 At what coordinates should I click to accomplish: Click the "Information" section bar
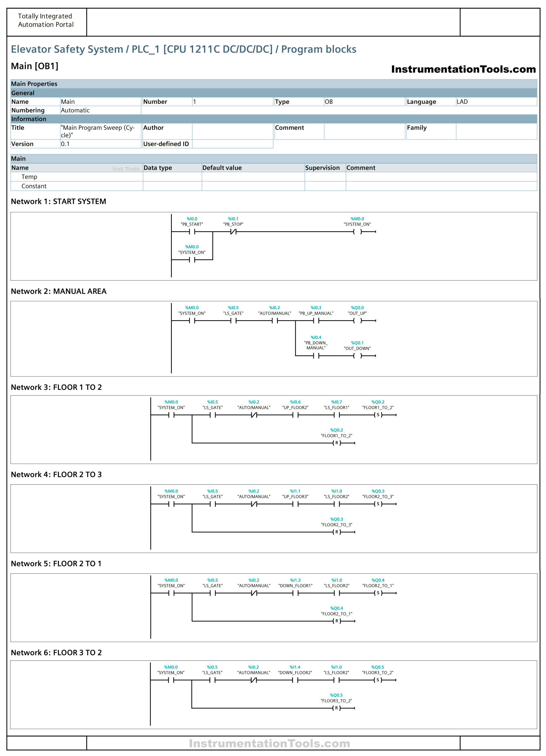coord(273,119)
